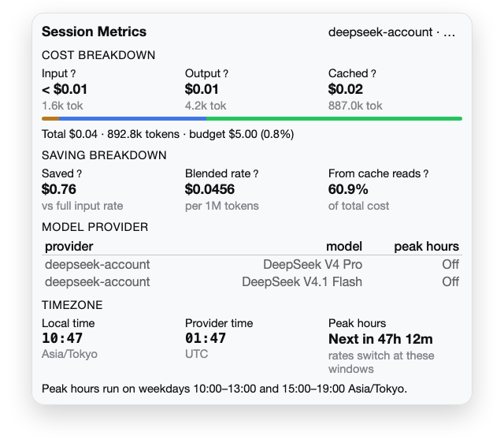
Task: Click the '1.6k tok' input token count
Action: 62,106
